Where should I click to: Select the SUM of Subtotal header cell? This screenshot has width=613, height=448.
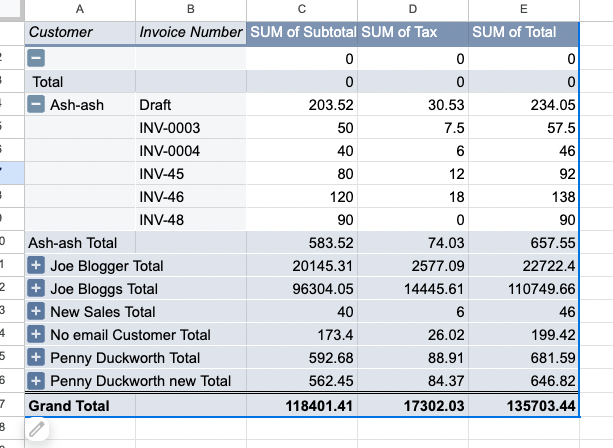coord(302,32)
